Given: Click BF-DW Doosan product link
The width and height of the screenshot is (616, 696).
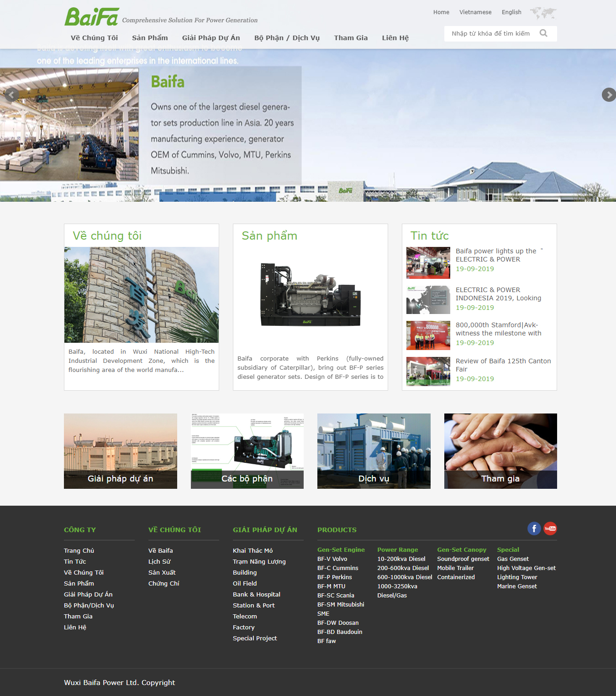Looking at the screenshot, I should pos(338,623).
